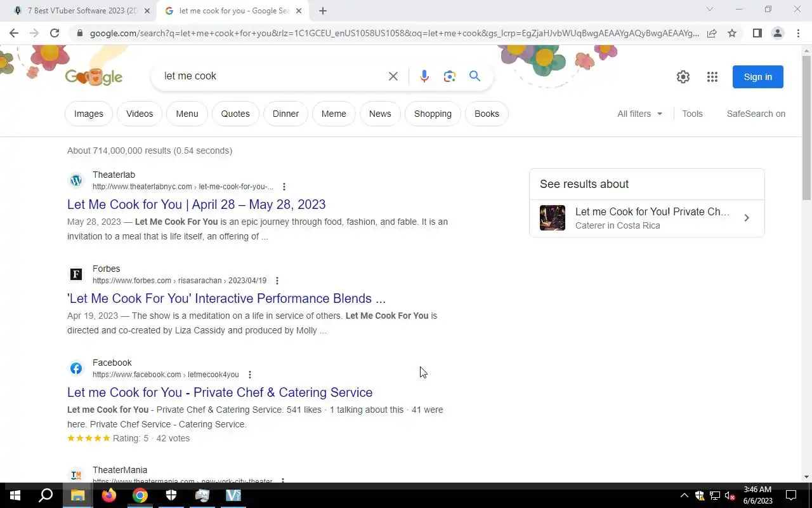This screenshot has height=508, width=812.
Task: Open Chrome profile avatar
Action: (777, 33)
